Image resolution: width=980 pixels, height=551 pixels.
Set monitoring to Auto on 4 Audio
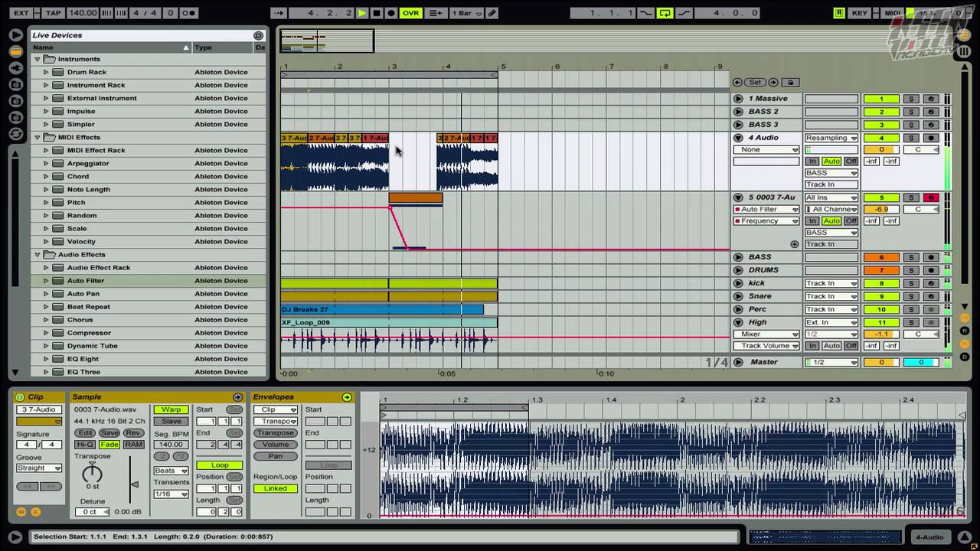tap(831, 161)
